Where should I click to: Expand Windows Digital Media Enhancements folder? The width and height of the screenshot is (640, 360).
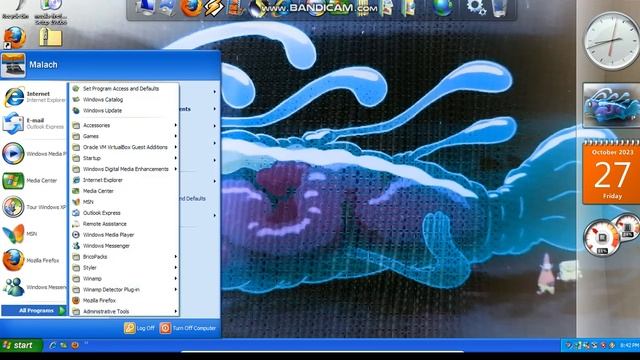124,169
